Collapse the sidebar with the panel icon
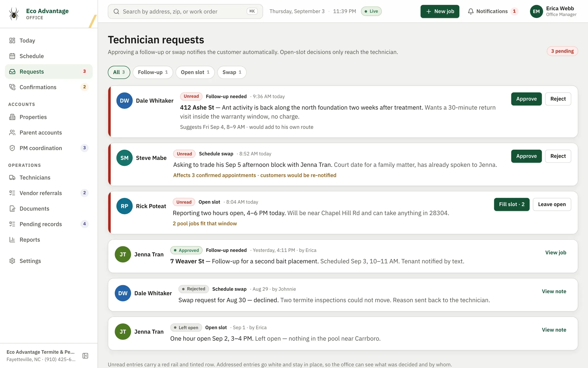The height and width of the screenshot is (368, 588). click(85, 356)
